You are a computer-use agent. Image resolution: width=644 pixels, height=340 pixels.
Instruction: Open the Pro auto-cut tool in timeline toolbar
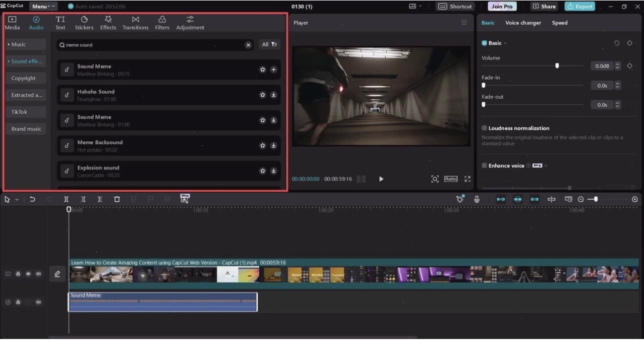coord(185,199)
